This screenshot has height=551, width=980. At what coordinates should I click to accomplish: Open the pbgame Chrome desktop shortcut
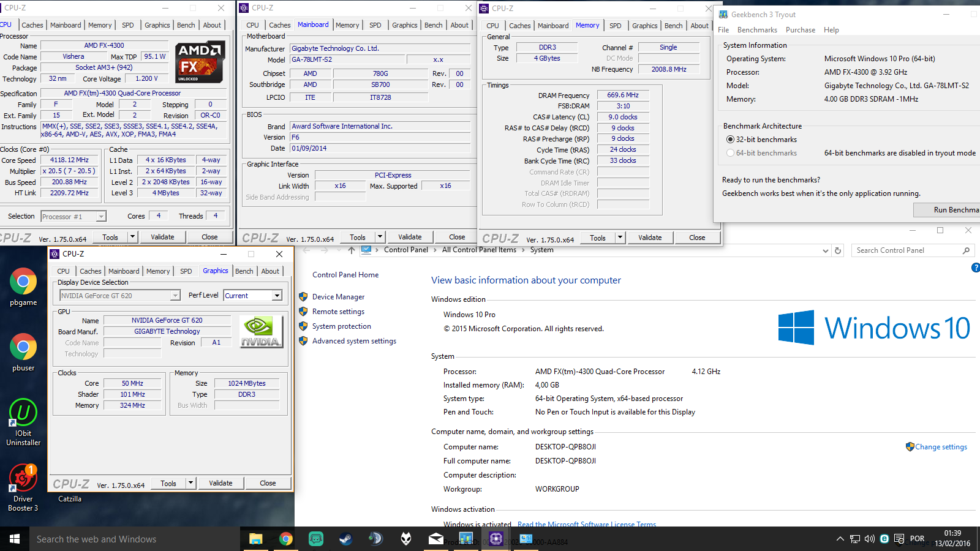23,287
